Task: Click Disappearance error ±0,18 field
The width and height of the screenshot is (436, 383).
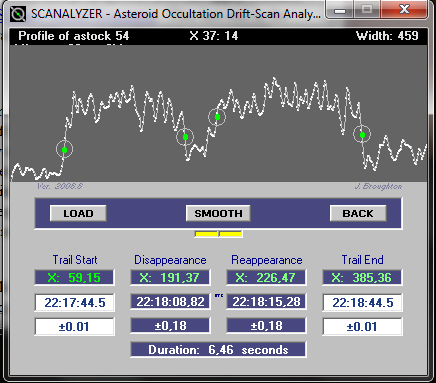Action: (170, 326)
